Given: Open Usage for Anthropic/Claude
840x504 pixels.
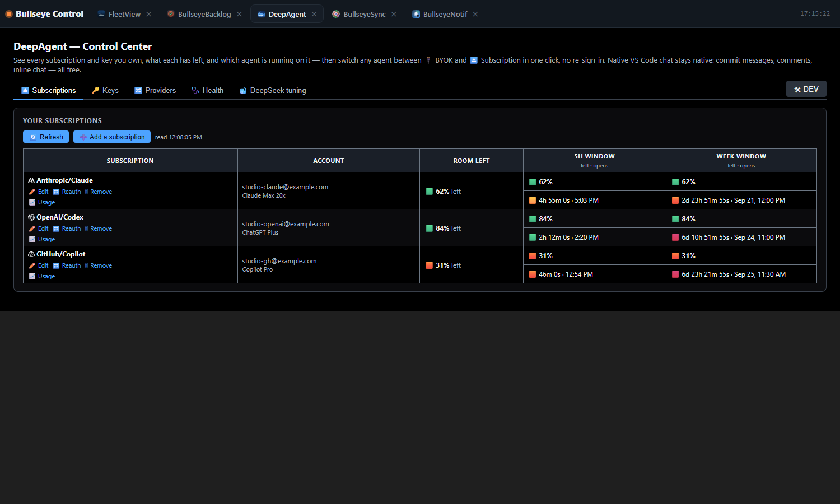Looking at the screenshot, I should tap(42, 202).
